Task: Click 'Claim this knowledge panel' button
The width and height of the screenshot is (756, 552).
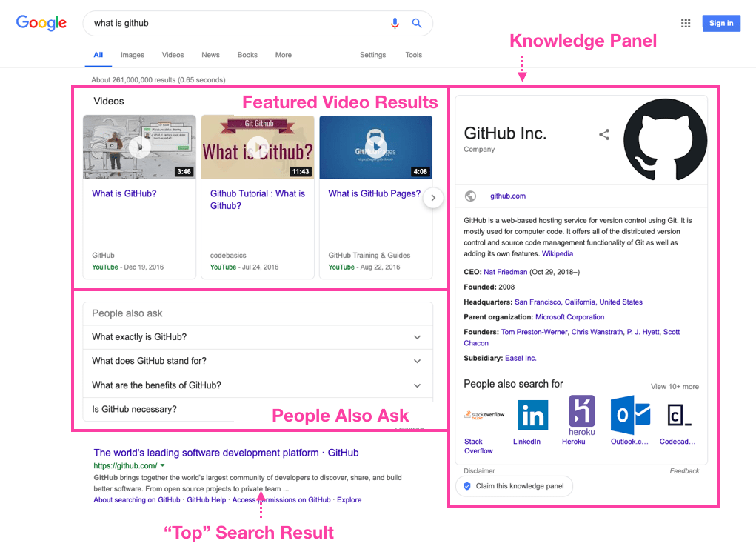Action: click(x=514, y=486)
